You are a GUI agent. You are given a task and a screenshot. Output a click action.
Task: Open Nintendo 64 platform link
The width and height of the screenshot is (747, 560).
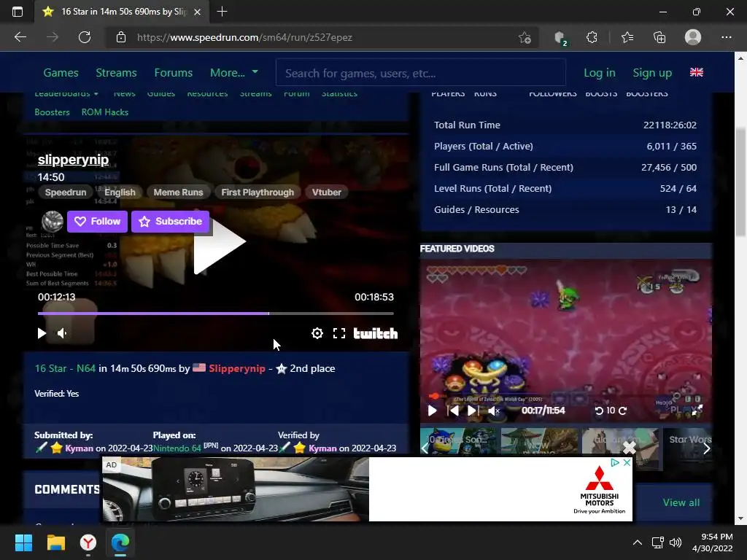[177, 448]
